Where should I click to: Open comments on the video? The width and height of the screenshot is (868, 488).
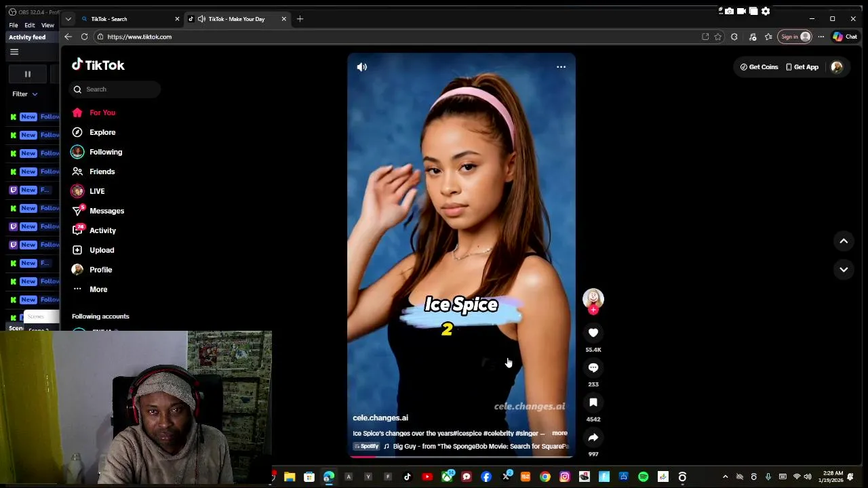(x=593, y=367)
